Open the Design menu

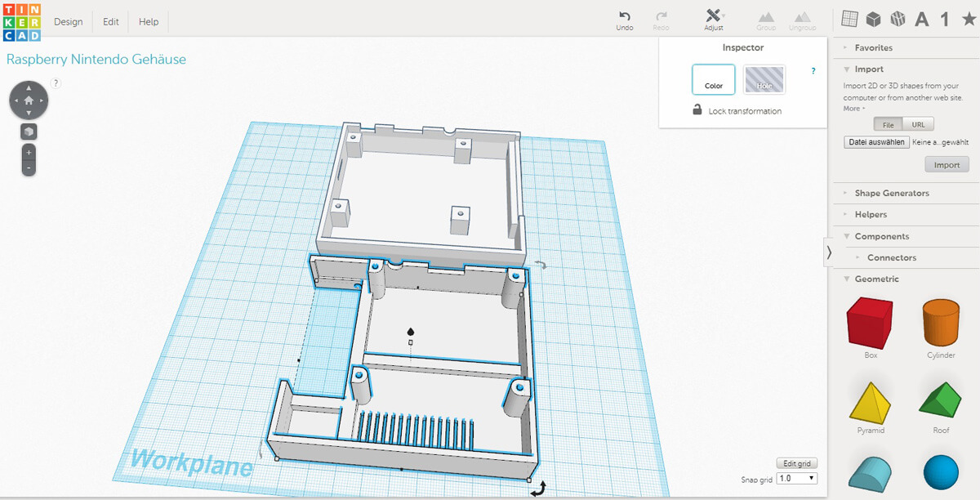click(68, 21)
